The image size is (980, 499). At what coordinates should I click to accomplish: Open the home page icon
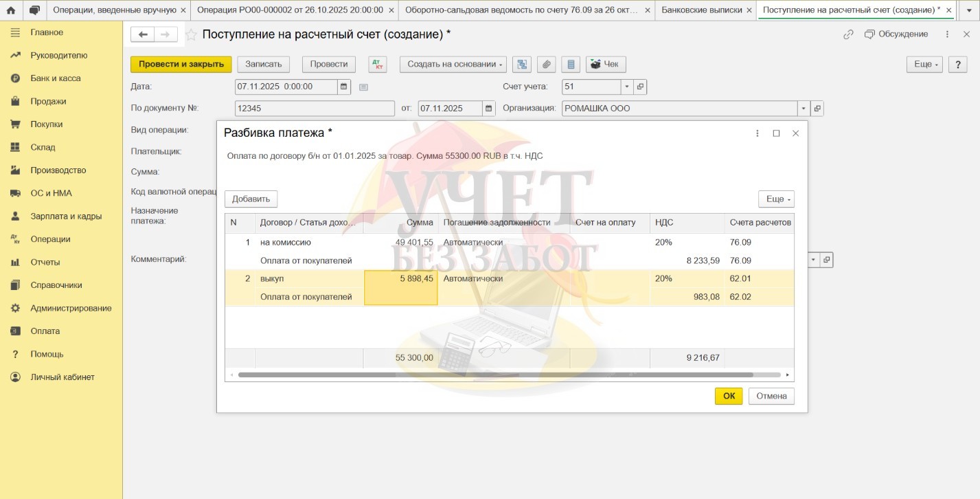(11, 10)
